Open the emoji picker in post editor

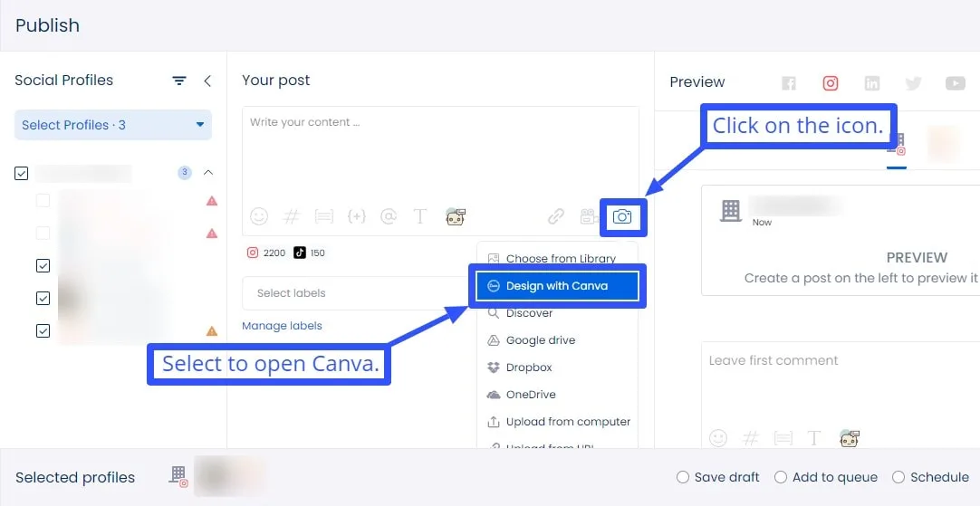259,216
